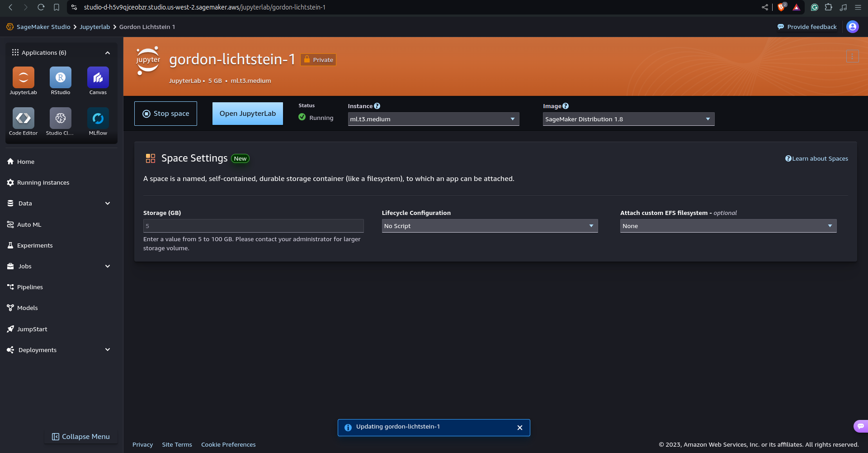Open the browser hamburger menu
Viewport: 868px width, 453px height.
click(x=858, y=7)
